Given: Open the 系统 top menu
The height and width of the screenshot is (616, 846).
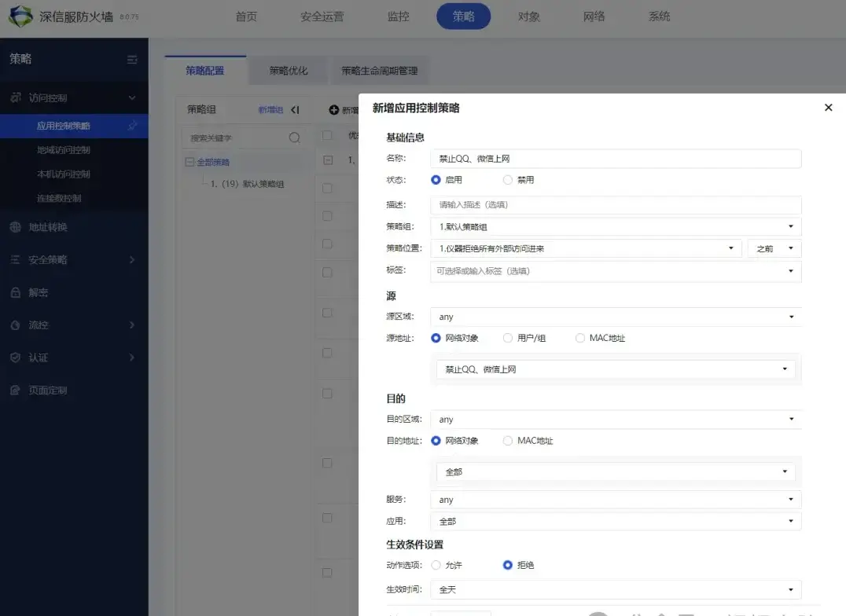Looking at the screenshot, I should click(x=660, y=16).
